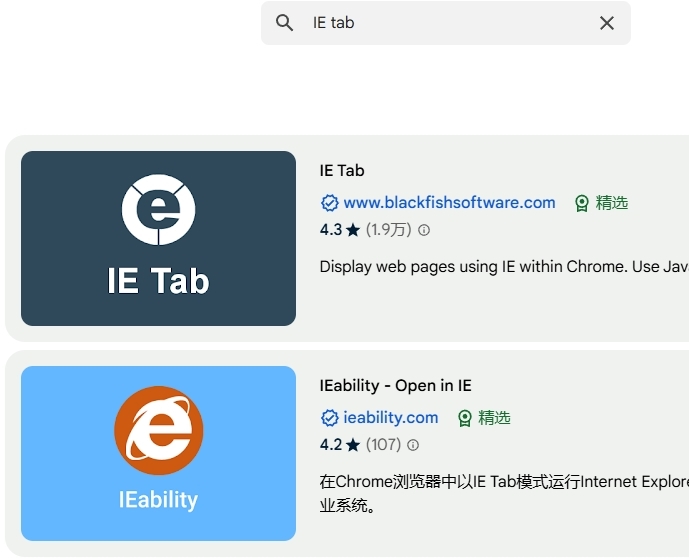The width and height of the screenshot is (689, 558).
Task: Click the (107) review count
Action: click(383, 445)
